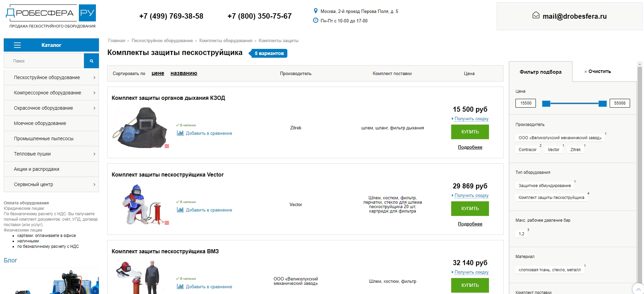644x294 pixels.
Task: Open VMZ kit product image
Action: click(141, 277)
